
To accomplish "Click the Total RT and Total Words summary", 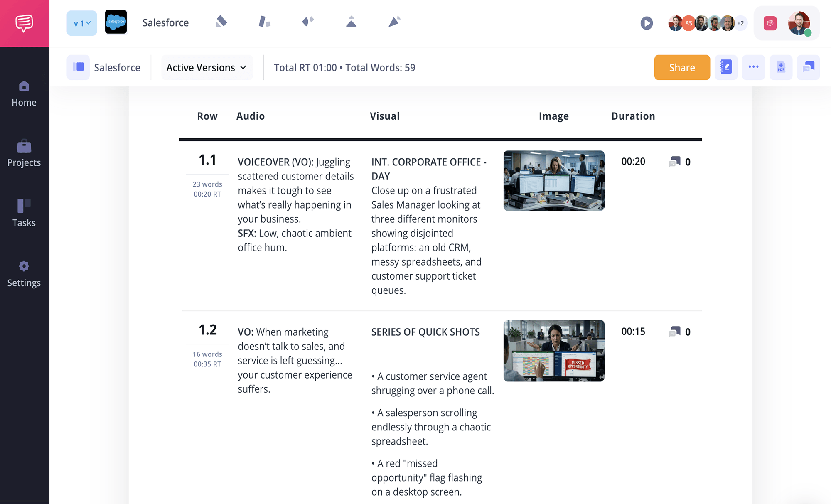I will [344, 68].
